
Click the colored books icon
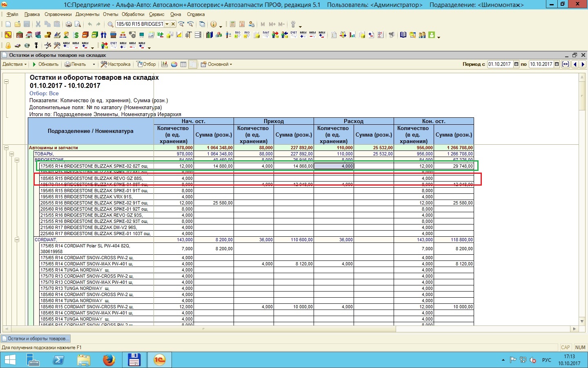[x=209, y=35]
